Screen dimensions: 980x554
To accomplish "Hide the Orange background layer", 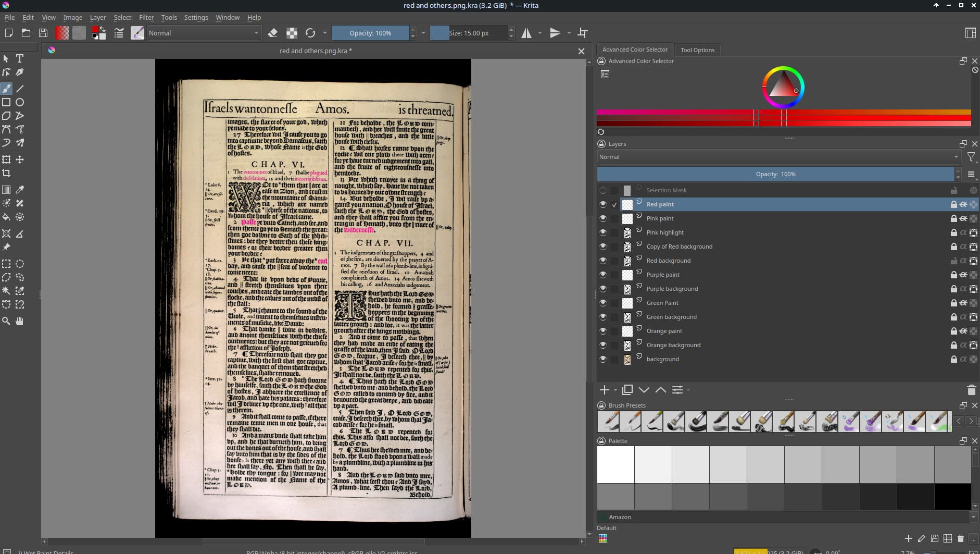I will tap(603, 345).
